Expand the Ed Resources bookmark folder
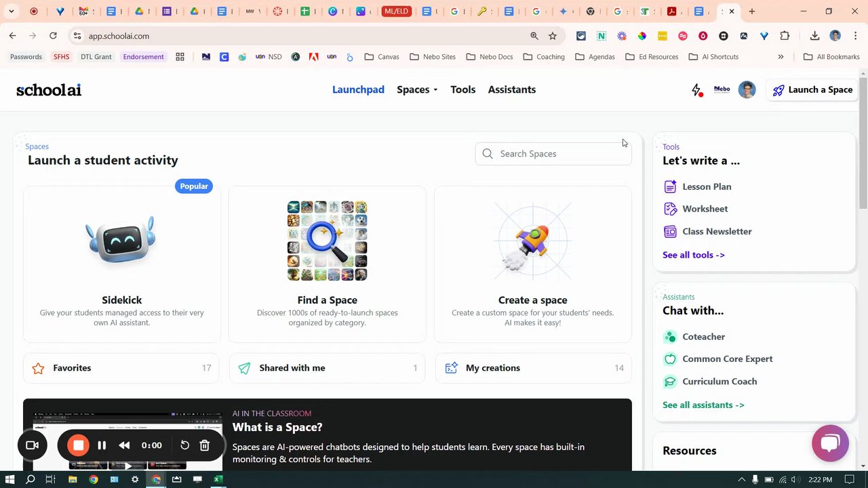Screen dimensions: 868x488 coord(652,57)
